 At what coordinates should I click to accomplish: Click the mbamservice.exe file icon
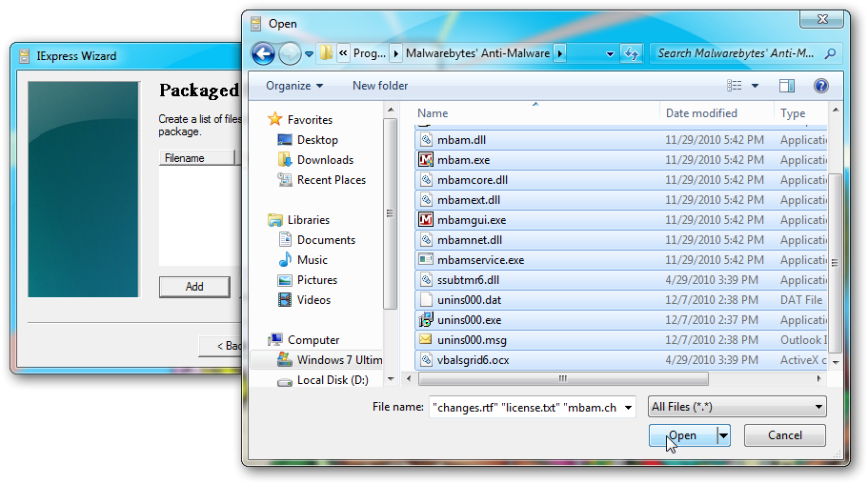425,259
